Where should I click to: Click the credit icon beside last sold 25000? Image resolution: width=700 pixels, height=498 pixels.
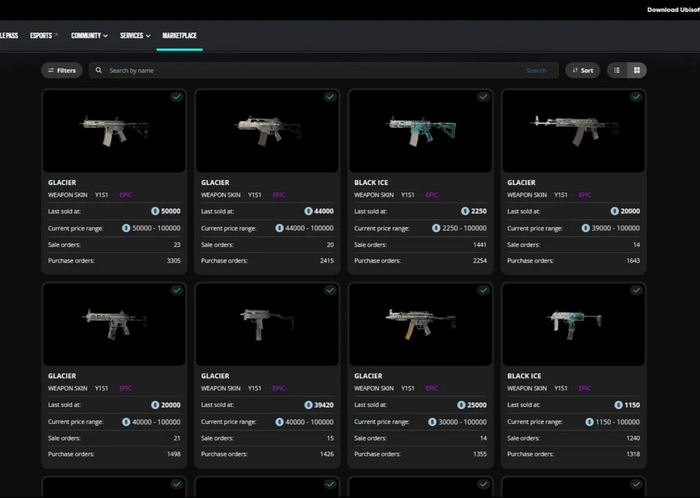click(461, 405)
